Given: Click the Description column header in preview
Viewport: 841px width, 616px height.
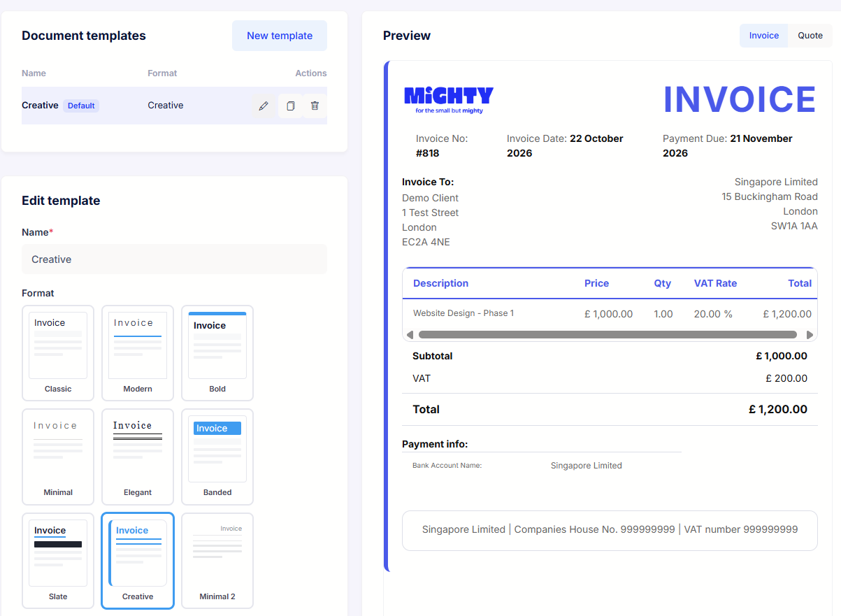Looking at the screenshot, I should coord(440,283).
